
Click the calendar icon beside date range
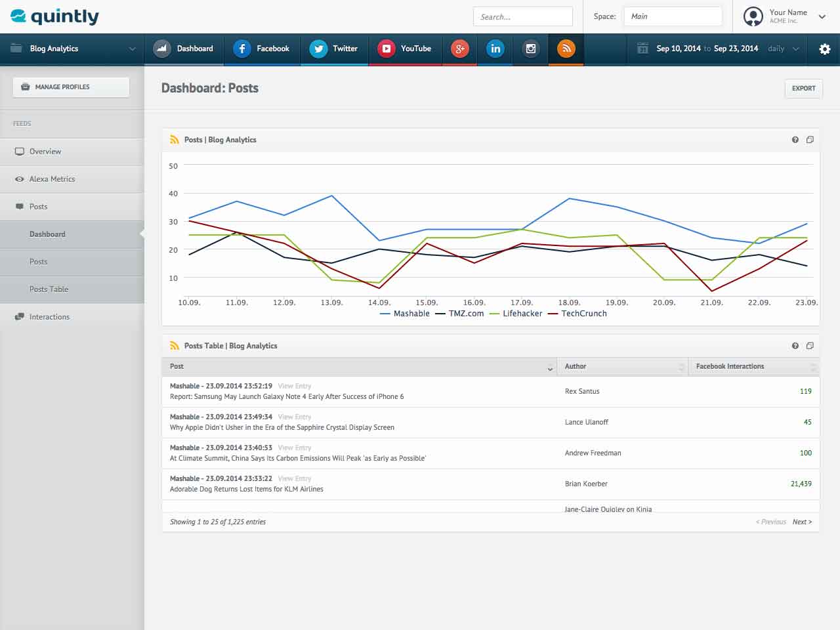pos(642,49)
